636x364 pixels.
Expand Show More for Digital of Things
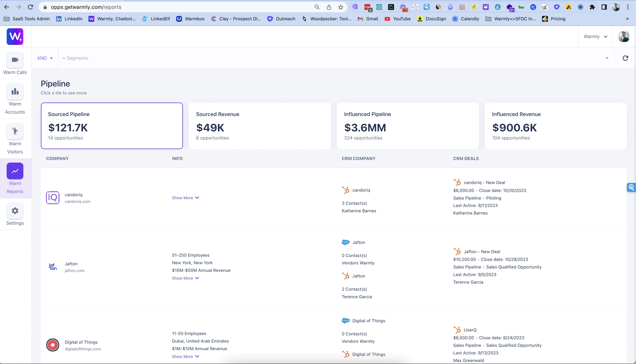click(x=186, y=356)
